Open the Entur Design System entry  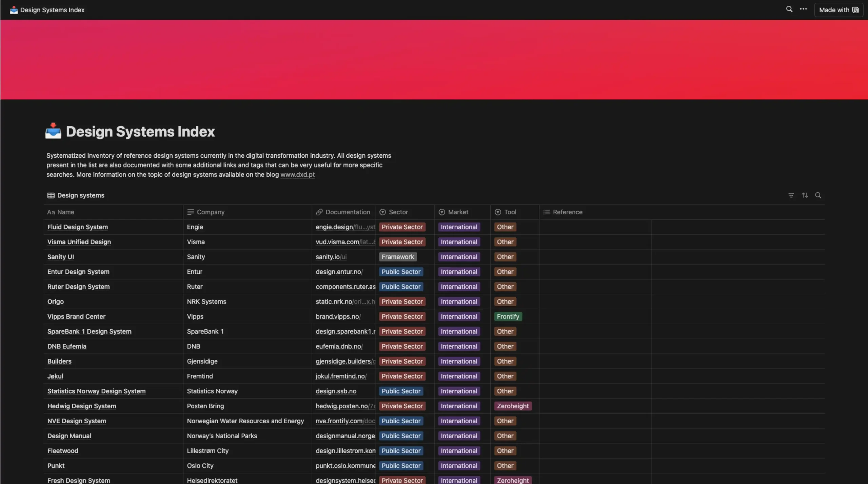pyautogui.click(x=78, y=272)
